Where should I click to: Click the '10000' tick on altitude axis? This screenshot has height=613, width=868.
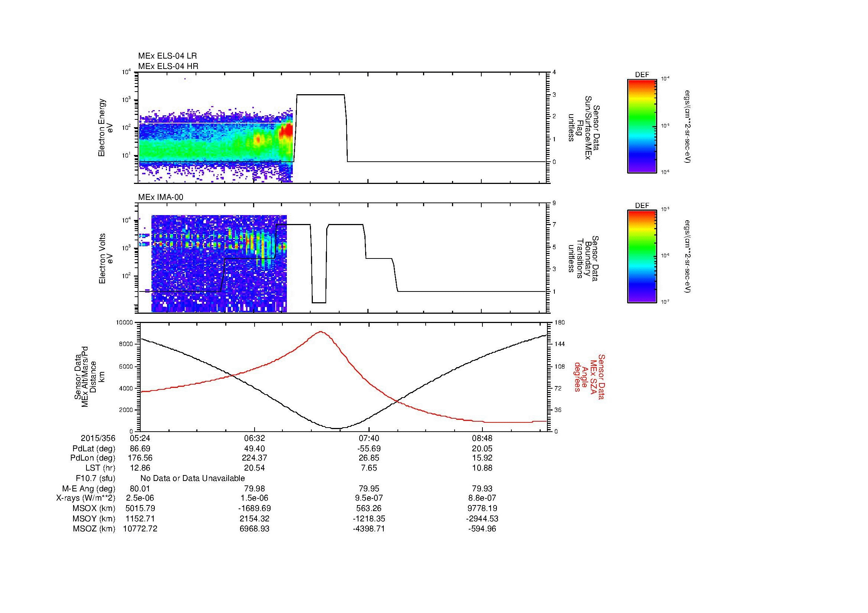coord(124,323)
